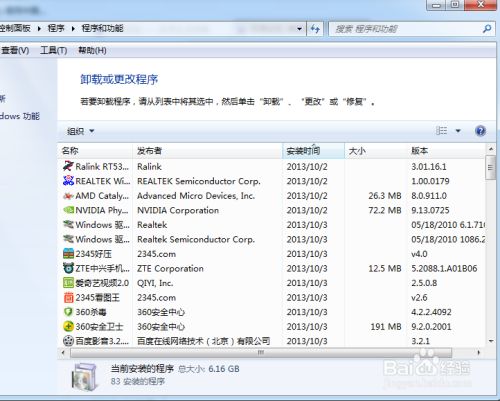Open help with the blue question mark
Viewport: 500px width, 401px height.
480,131
